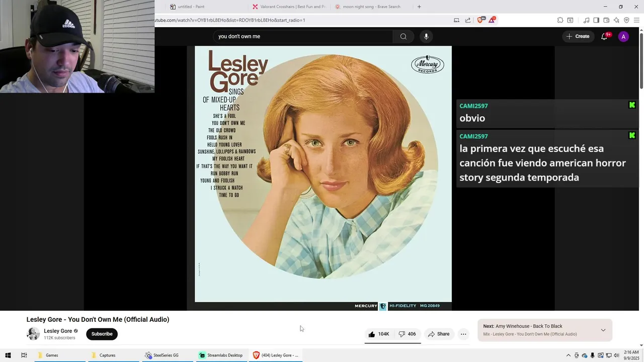
Task: Click the chat message 'obvio'
Action: click(472, 118)
